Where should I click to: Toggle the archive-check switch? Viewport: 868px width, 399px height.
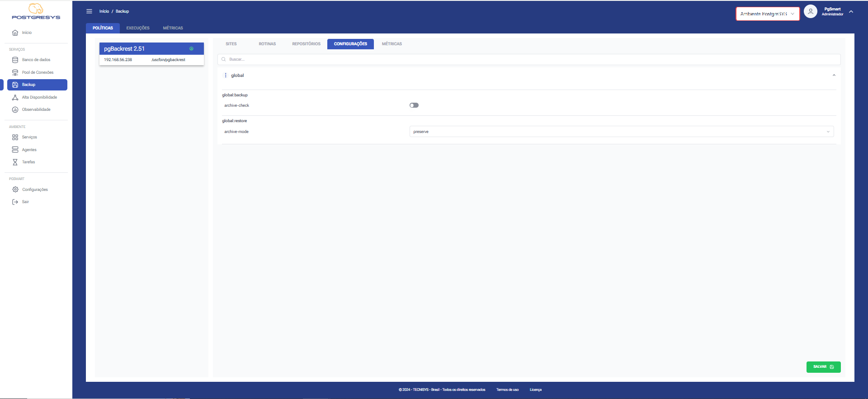pyautogui.click(x=414, y=105)
